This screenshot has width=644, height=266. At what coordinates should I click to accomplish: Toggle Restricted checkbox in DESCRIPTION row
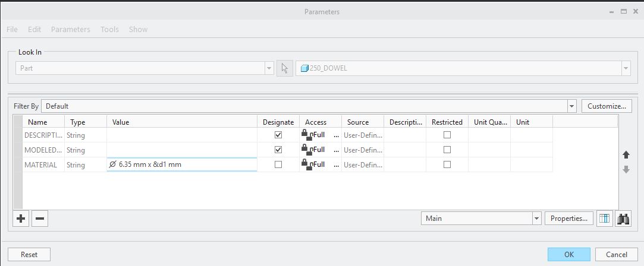(x=447, y=134)
